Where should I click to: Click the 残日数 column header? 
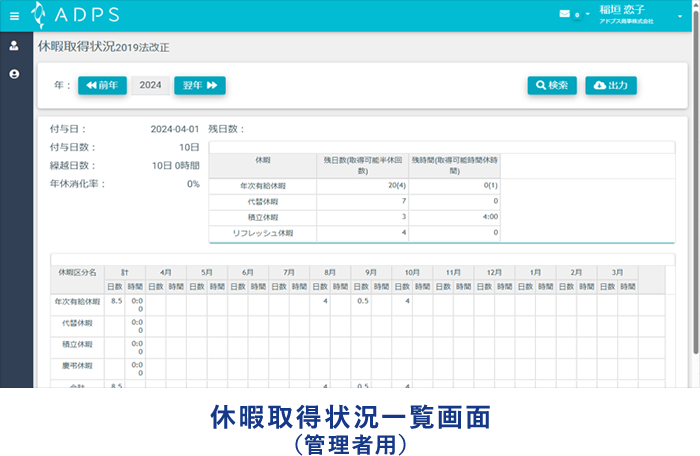[x=362, y=165]
